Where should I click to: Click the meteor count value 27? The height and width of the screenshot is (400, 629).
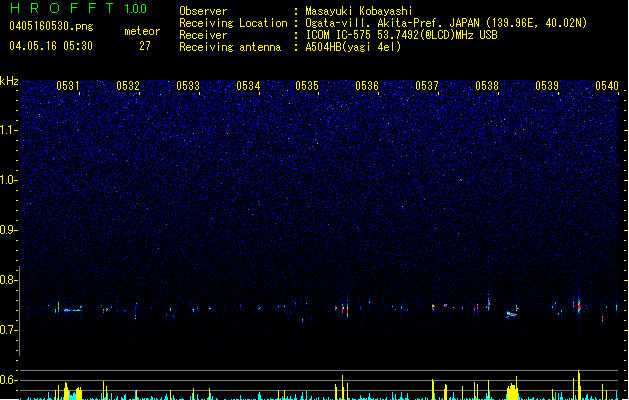(145, 46)
